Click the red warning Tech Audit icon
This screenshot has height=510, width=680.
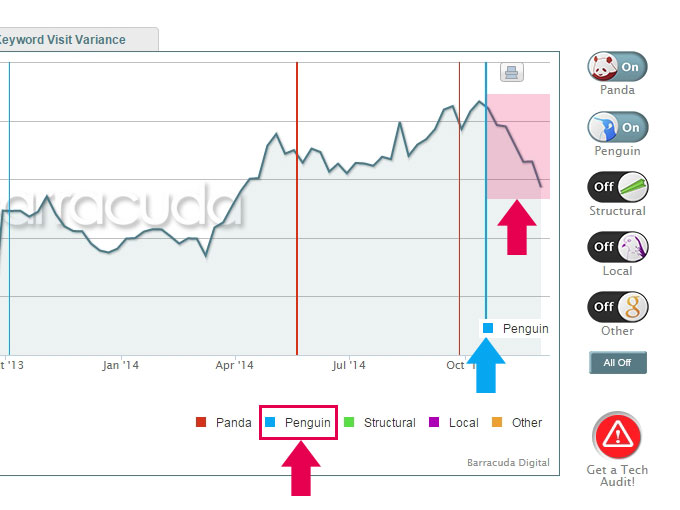click(617, 437)
